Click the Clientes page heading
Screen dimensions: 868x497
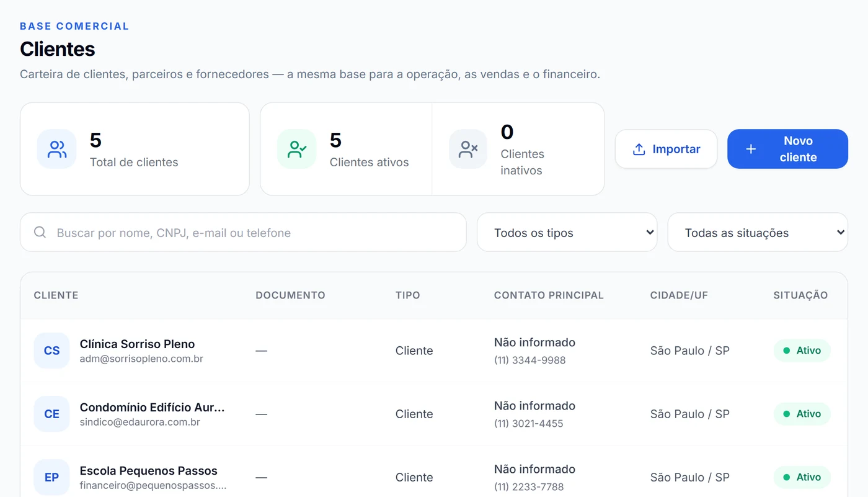(x=57, y=49)
